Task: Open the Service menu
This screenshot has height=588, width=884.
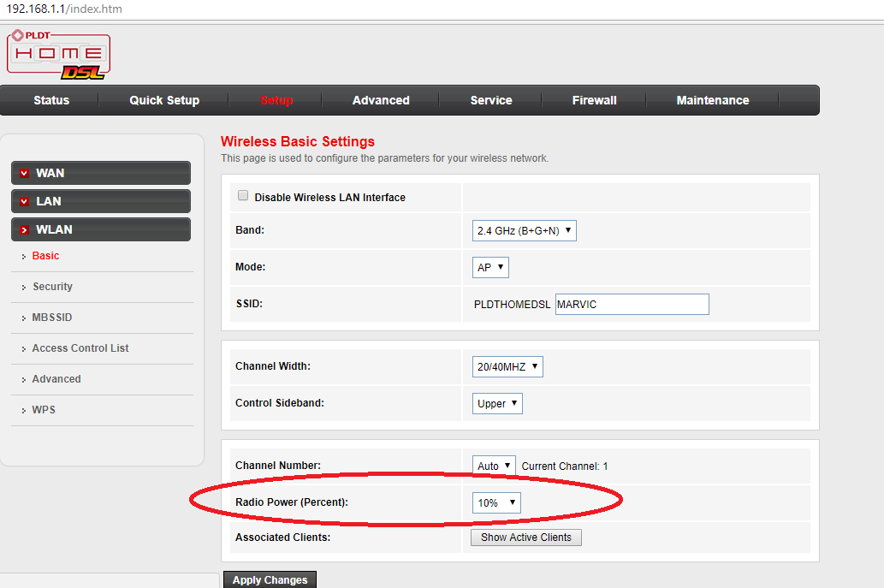Action: (x=491, y=100)
